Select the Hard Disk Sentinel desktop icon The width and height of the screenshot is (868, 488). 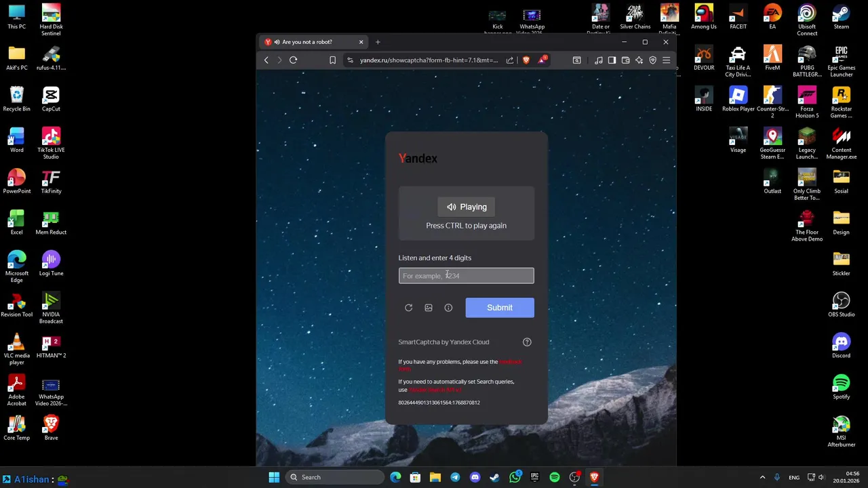51,20
